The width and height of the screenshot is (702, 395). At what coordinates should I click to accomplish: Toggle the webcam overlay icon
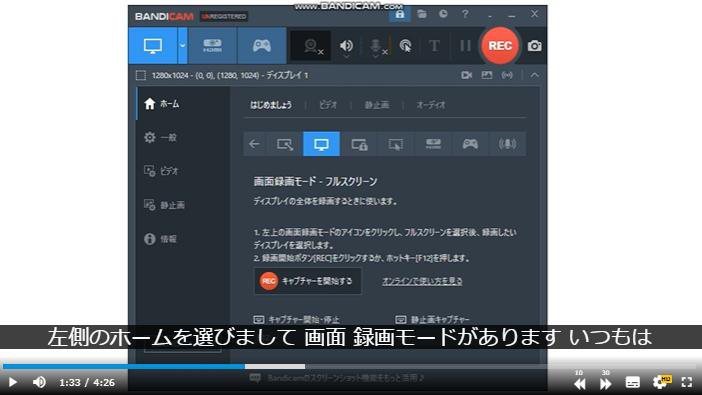pyautogui.click(x=312, y=46)
